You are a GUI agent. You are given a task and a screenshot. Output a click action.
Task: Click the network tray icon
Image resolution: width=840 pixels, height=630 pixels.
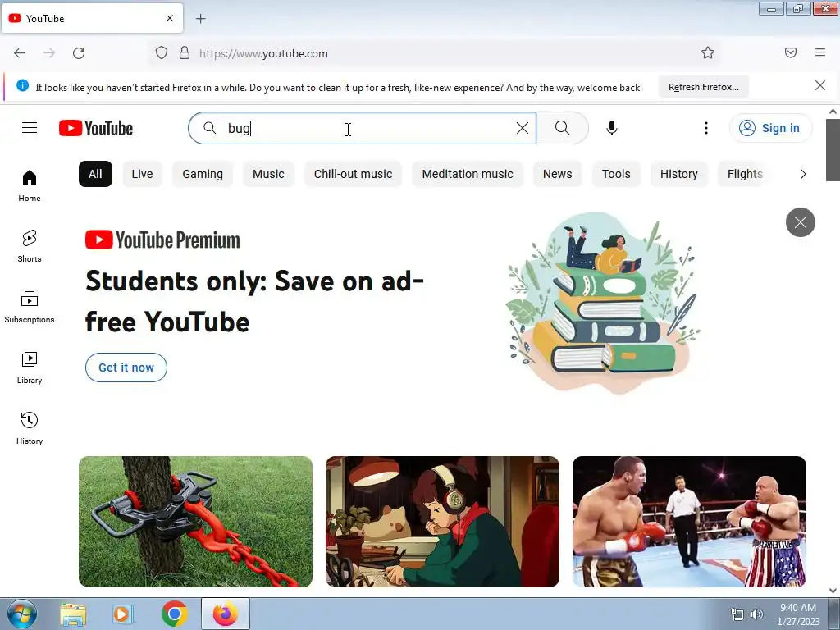click(737, 614)
